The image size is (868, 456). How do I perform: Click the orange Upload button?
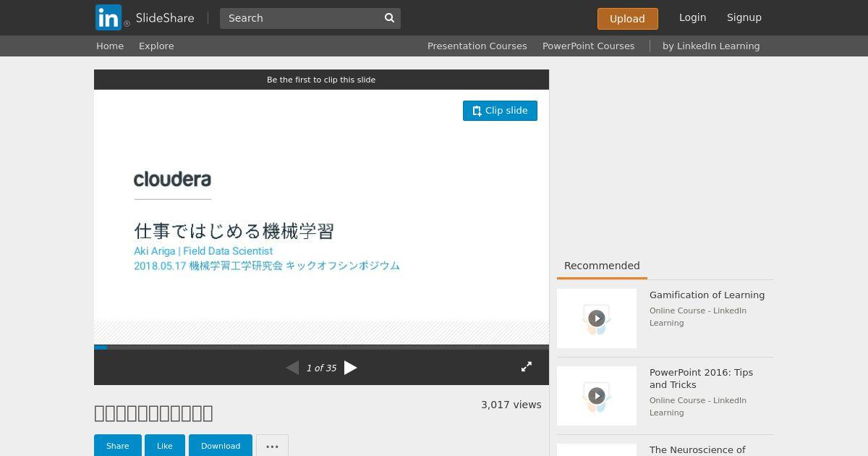click(627, 19)
